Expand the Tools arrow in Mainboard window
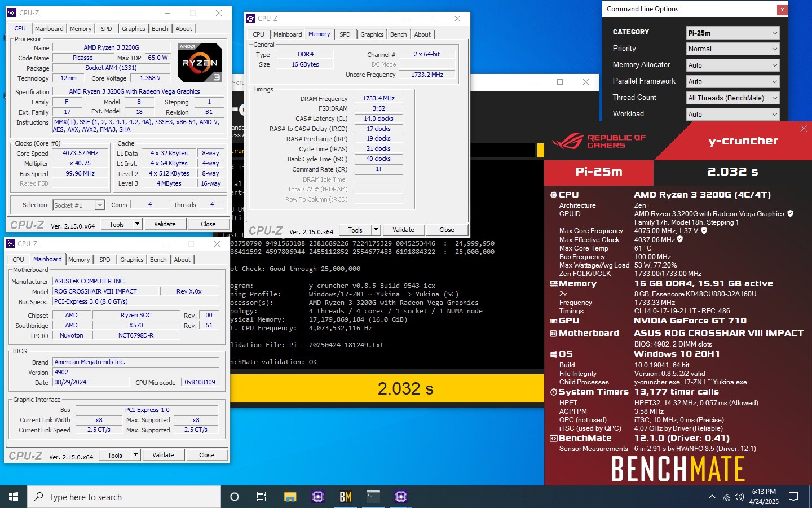This screenshot has height=508, width=812. coord(135,455)
